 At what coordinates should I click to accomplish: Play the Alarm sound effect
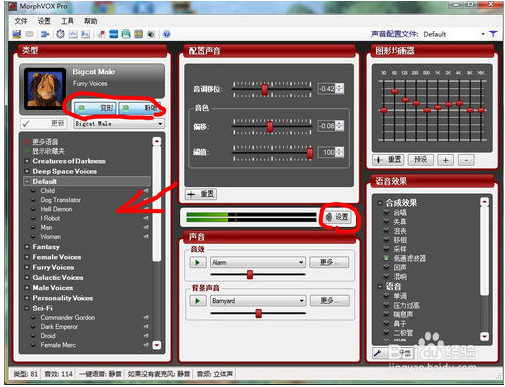coord(198,263)
